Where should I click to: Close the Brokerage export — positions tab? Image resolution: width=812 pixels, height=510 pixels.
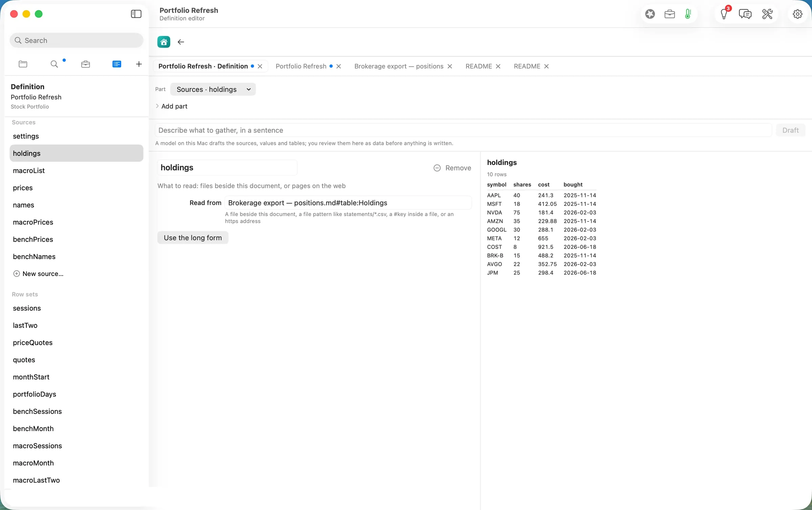pyautogui.click(x=450, y=66)
